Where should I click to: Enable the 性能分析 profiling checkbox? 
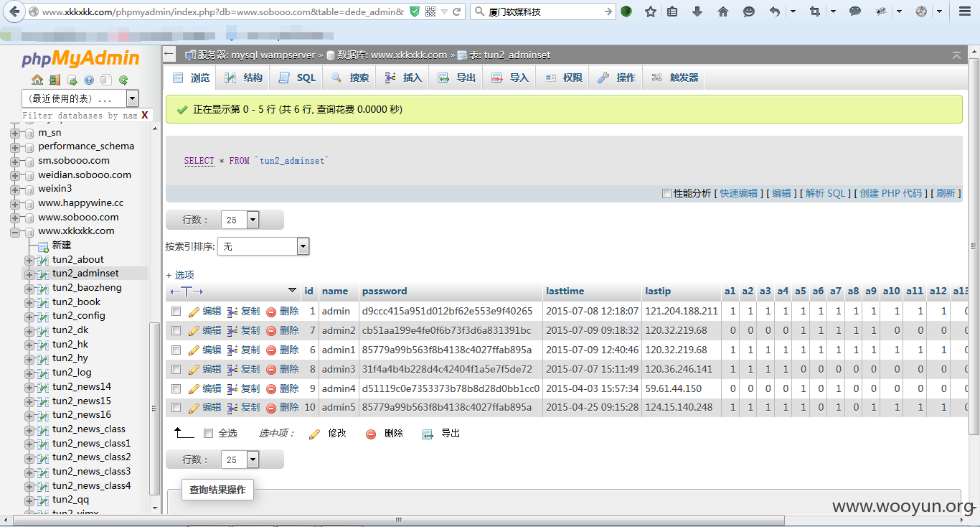tap(666, 194)
